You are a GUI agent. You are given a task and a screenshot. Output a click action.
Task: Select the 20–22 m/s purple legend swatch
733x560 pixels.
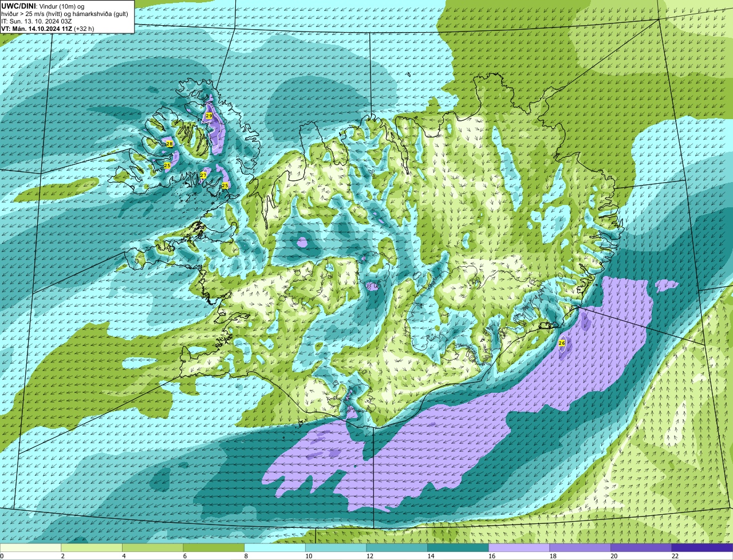(x=641, y=547)
